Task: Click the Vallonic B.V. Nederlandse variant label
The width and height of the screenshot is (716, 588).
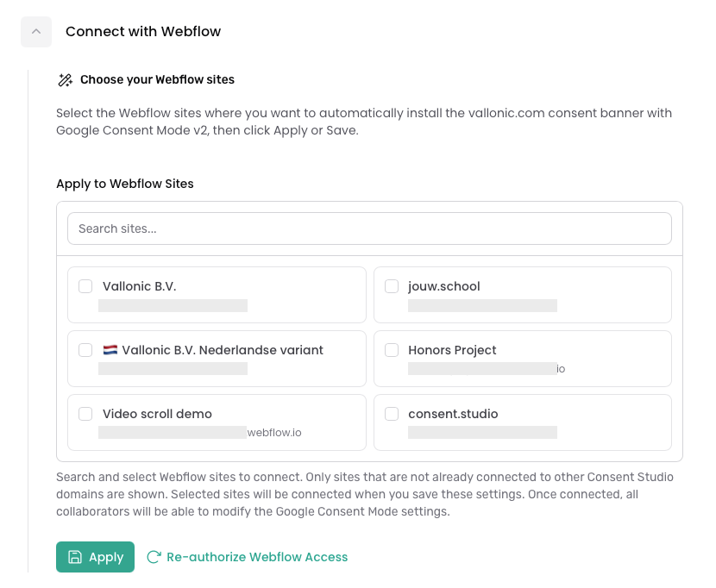Action: (223, 350)
